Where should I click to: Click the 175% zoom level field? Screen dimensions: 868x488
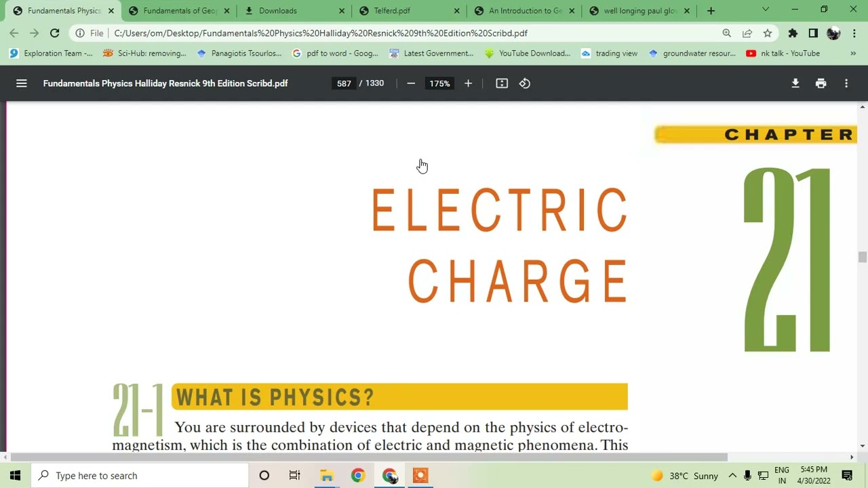(x=439, y=83)
